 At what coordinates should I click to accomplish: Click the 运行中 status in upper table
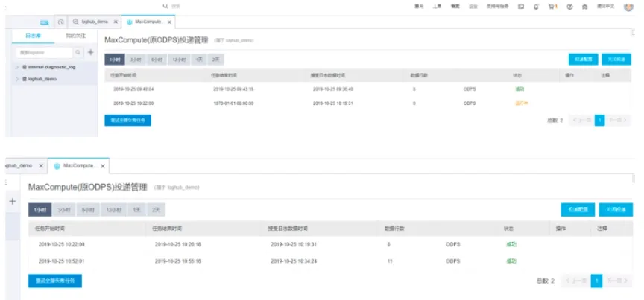click(x=521, y=103)
